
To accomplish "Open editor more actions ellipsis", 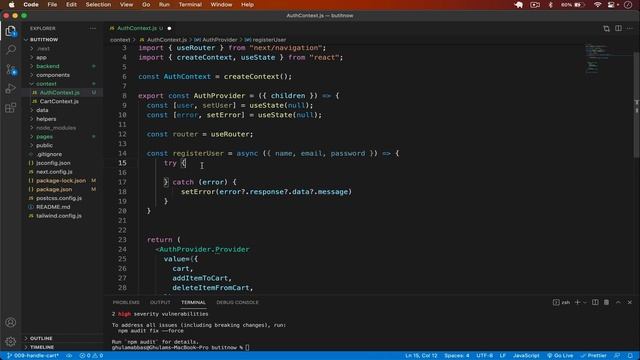I will coord(630,28).
